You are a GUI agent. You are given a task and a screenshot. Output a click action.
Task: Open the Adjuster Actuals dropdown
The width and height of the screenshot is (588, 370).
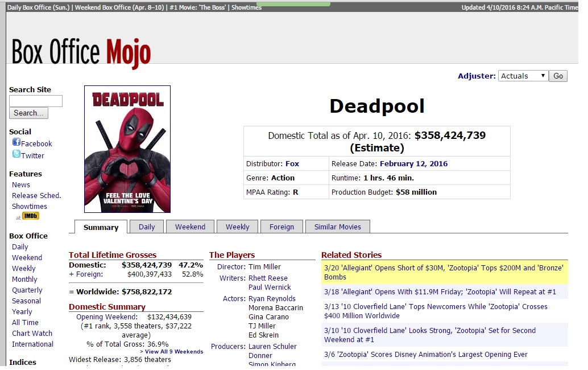523,76
